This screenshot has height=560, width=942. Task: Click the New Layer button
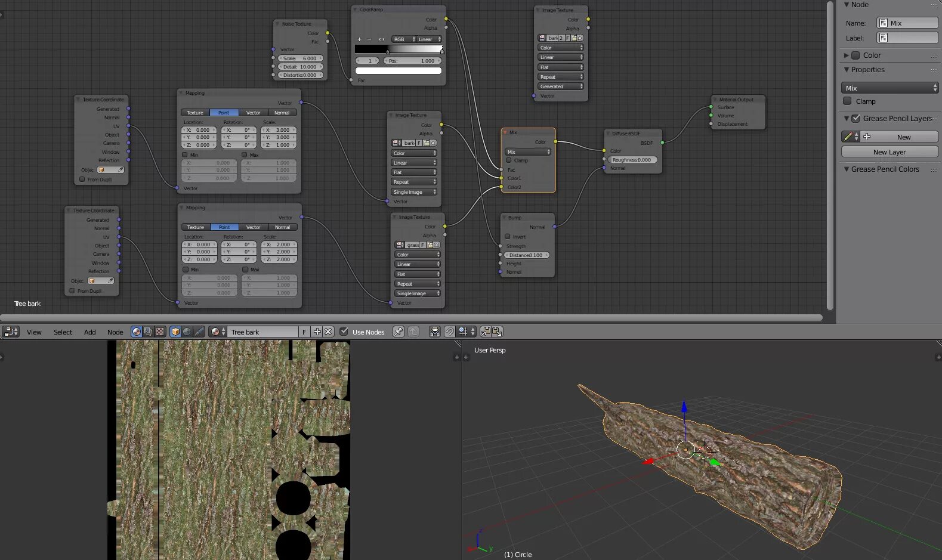pos(890,151)
